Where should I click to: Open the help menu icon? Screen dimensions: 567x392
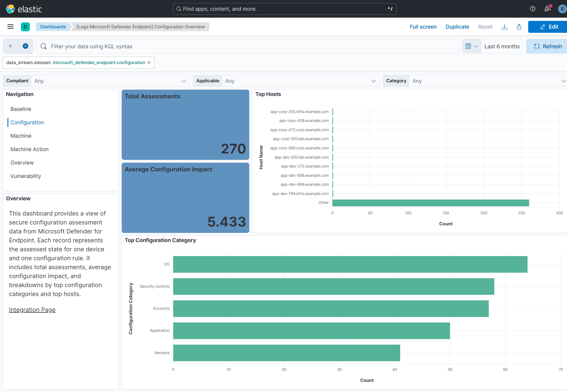pos(533,9)
